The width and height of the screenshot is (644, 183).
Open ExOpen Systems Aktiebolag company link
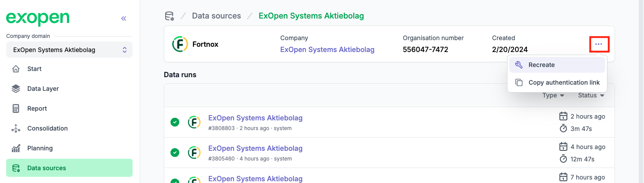point(327,49)
